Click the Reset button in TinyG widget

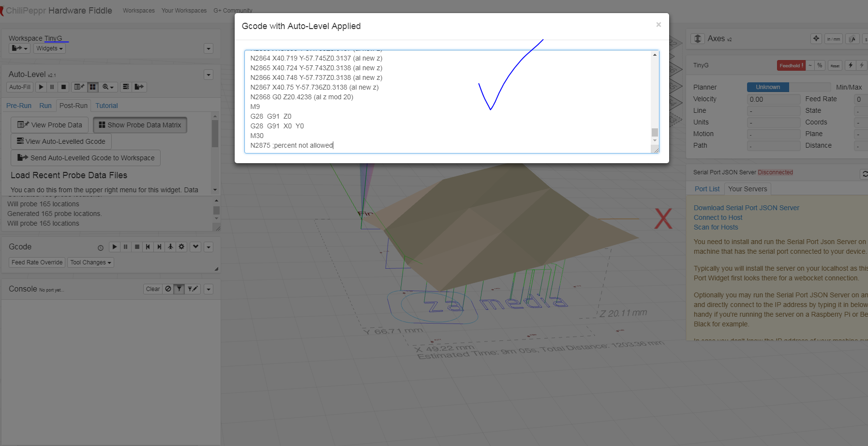click(x=835, y=65)
